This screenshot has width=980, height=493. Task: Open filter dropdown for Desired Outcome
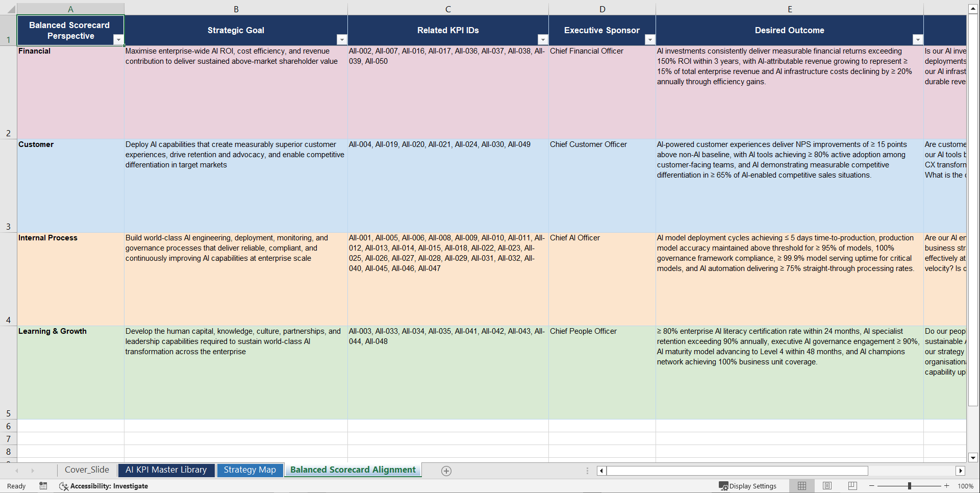[918, 40]
